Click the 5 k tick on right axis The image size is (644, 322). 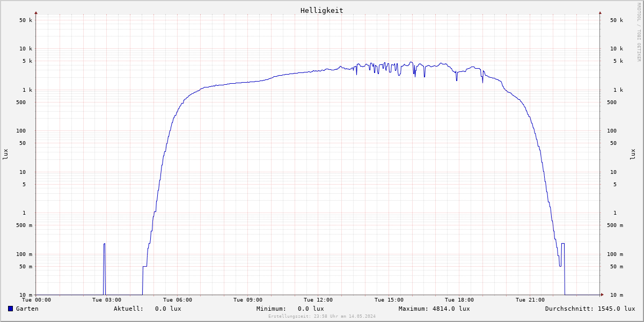(x=618, y=61)
